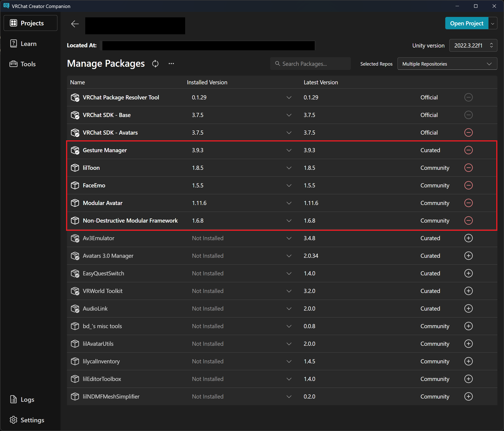This screenshot has height=431, width=504.
Task: Go back with the left arrow icon
Action: 75,24
